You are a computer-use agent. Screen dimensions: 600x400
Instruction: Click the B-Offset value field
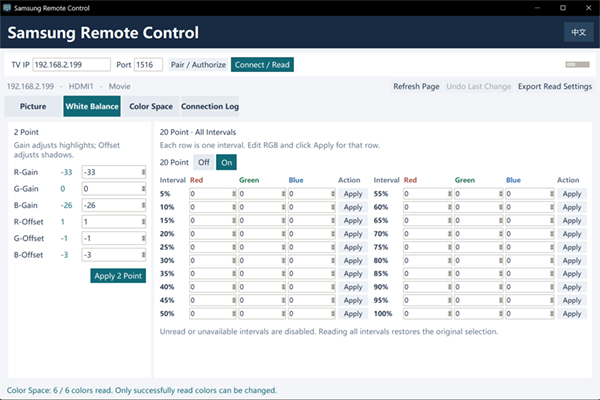tap(114, 255)
